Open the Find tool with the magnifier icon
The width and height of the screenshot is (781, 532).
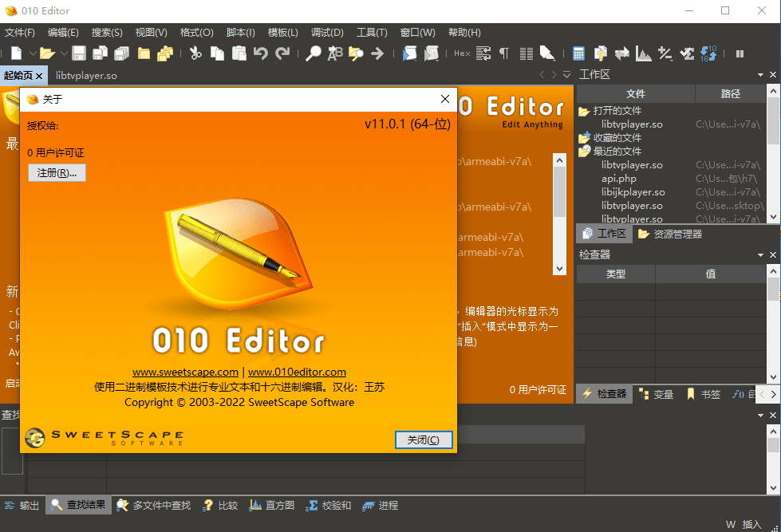pyautogui.click(x=314, y=53)
